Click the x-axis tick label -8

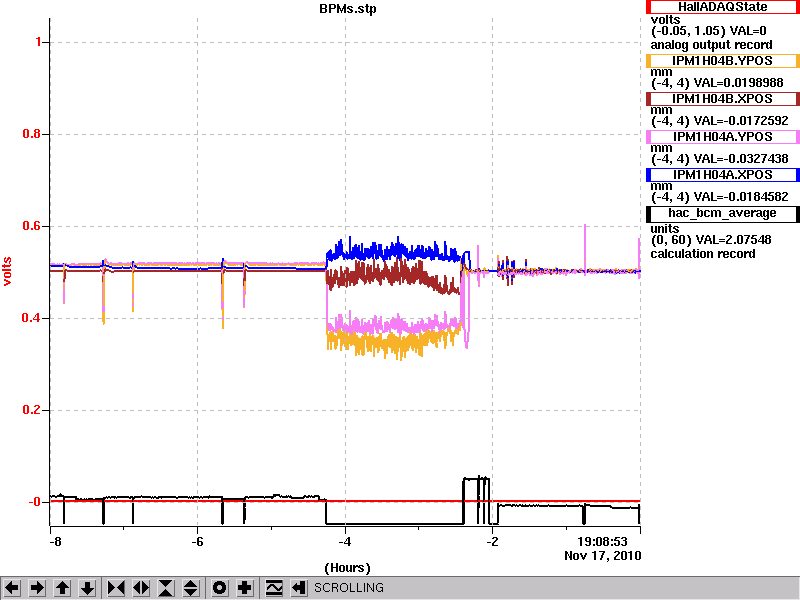(x=55, y=542)
